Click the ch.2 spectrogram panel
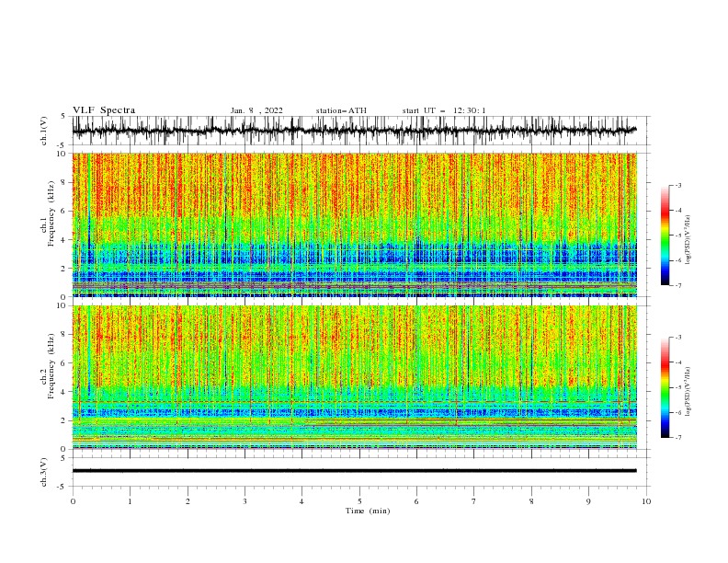 click(x=354, y=377)
